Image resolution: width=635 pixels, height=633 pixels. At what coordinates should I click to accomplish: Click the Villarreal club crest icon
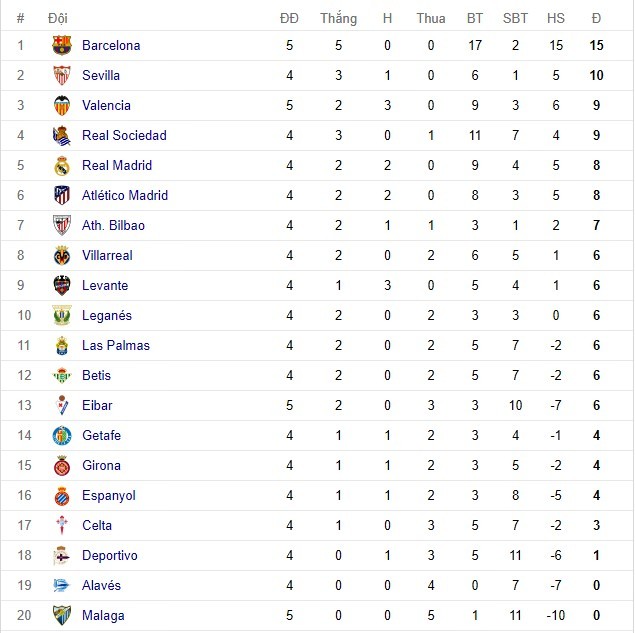(x=62, y=255)
